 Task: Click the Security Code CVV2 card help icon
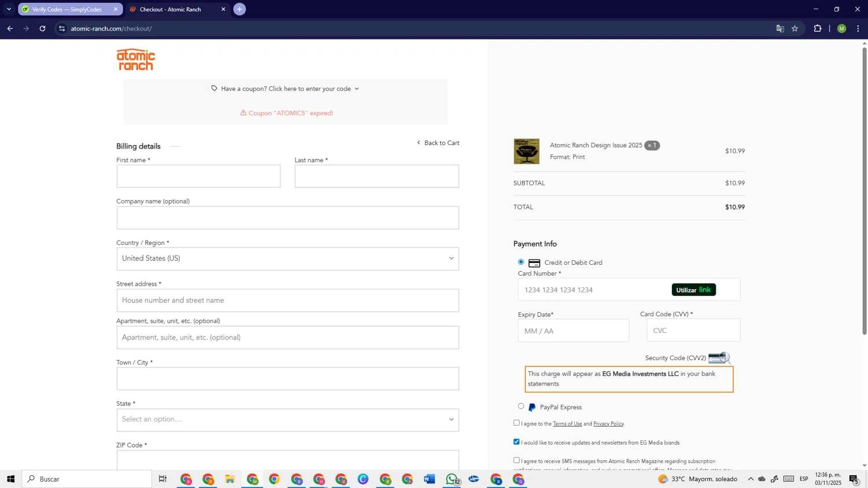(x=719, y=358)
